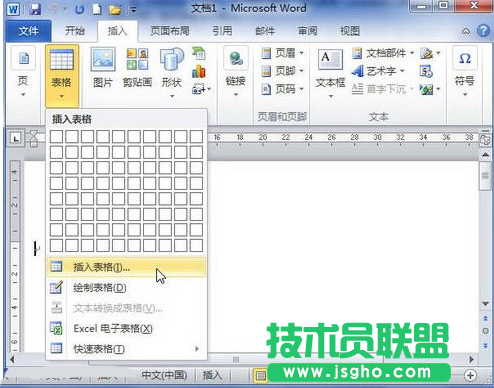Open the 符号 Symbols dropdown
Screen dimensions: 494x388
tap(465, 73)
